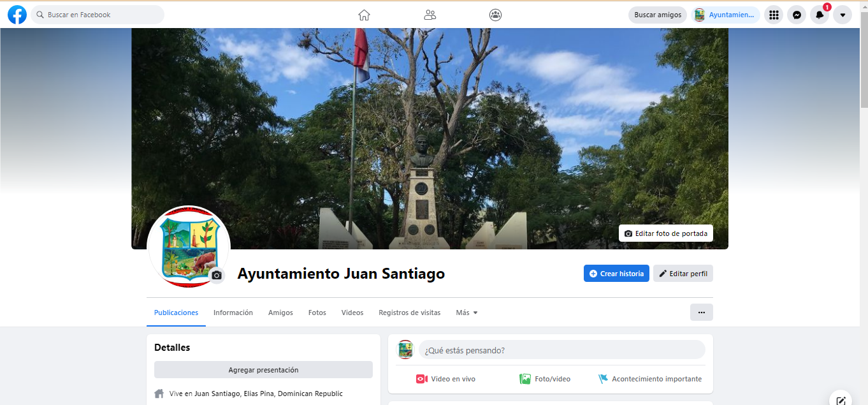This screenshot has width=868, height=405.
Task: Click Editar foto de portada button
Action: click(666, 233)
